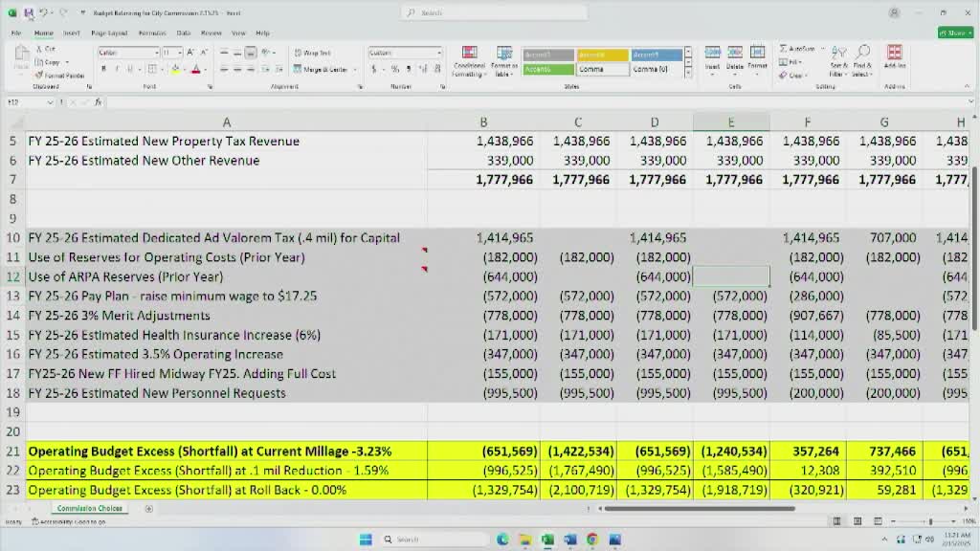The image size is (980, 551).
Task: Click Accessibility: Good to go status
Action: [69, 521]
